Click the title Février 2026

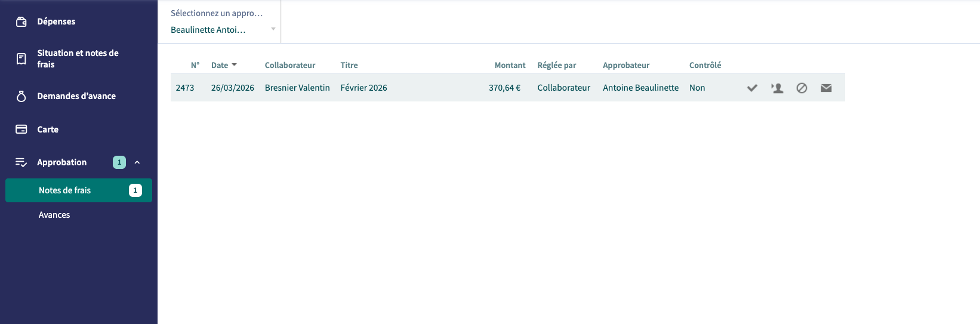pyautogui.click(x=364, y=88)
